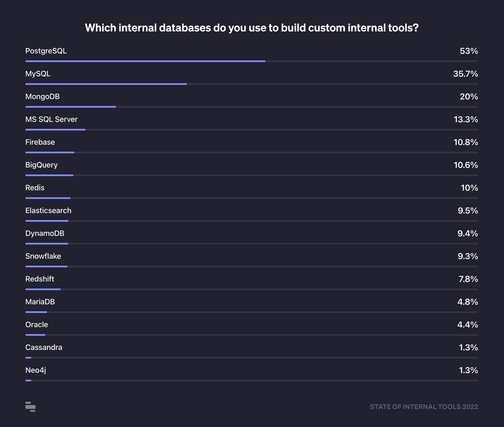The height and width of the screenshot is (427, 504).
Task: Click the 4.4% value beside Oracle
Action: pos(467,325)
